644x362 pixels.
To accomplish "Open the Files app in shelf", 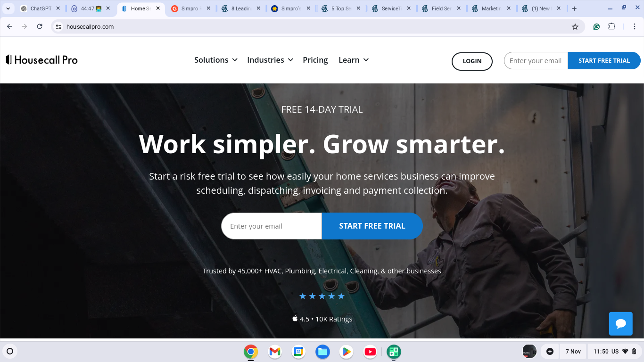I will click(x=322, y=352).
